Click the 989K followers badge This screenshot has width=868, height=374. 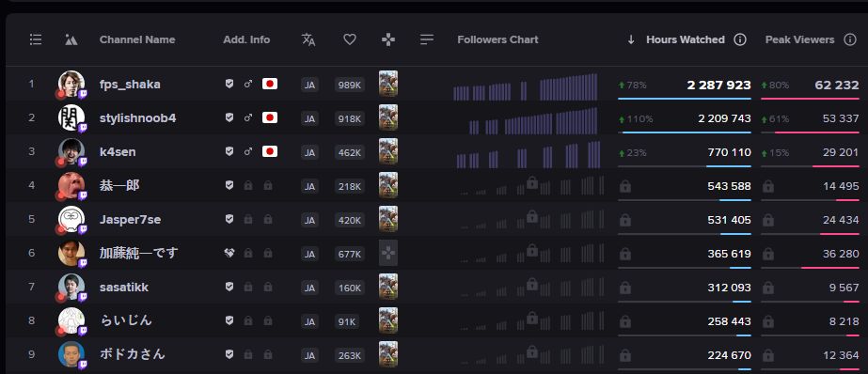pos(349,85)
